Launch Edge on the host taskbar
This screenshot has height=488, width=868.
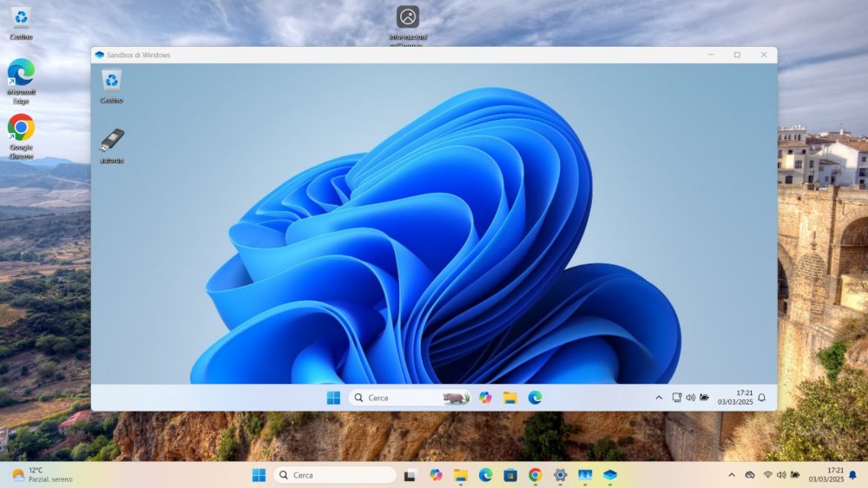(485, 475)
